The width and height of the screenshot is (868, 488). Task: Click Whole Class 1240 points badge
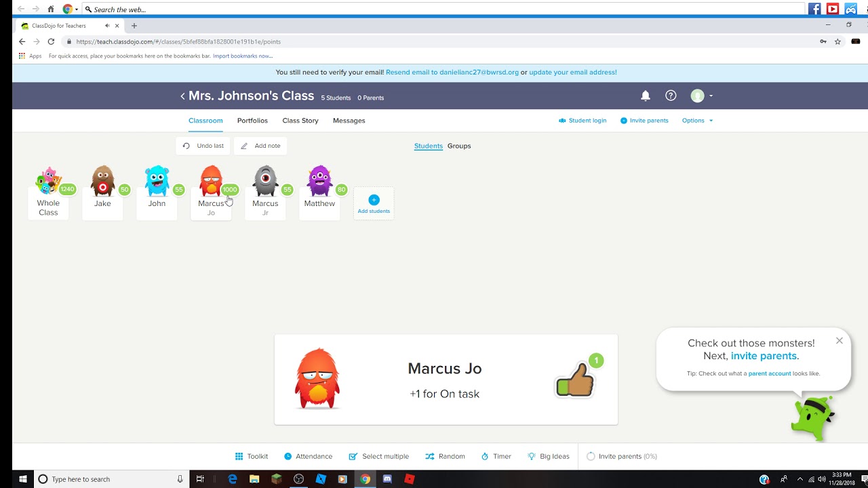tap(67, 189)
